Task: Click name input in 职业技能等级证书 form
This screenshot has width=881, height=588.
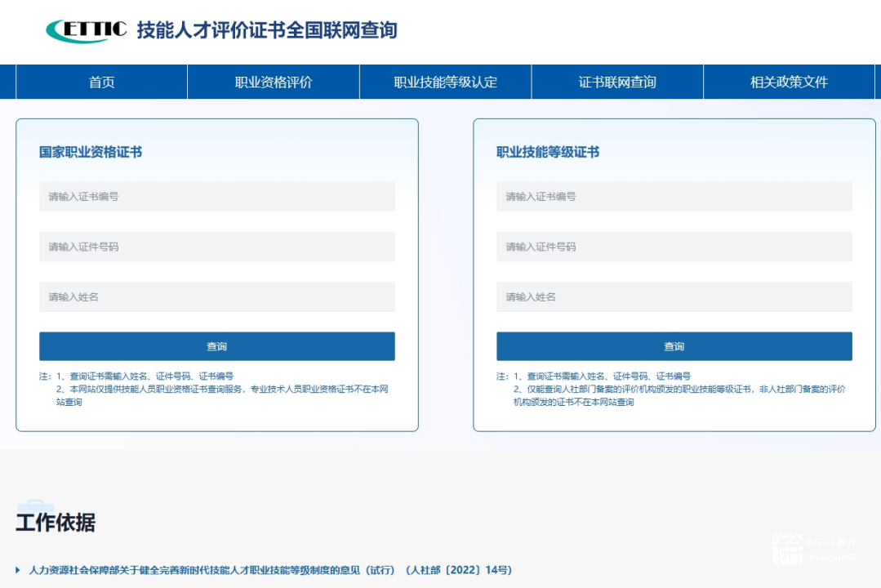Action: (x=674, y=297)
